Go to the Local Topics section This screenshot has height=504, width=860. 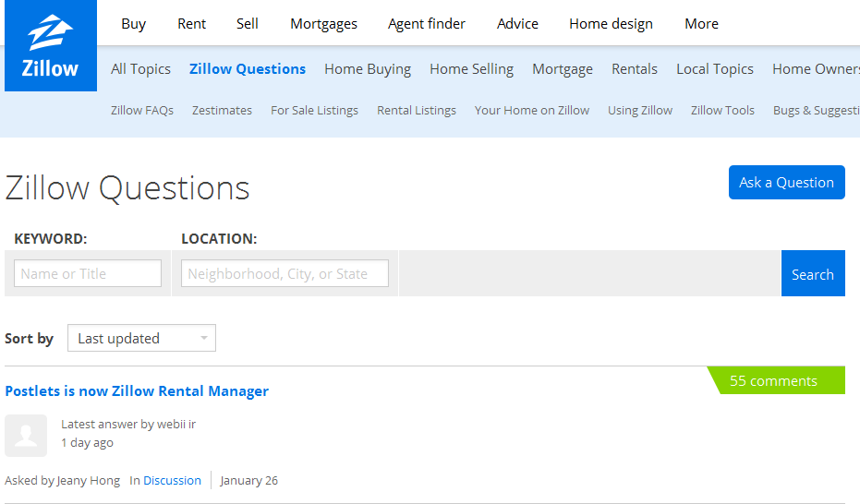click(714, 69)
